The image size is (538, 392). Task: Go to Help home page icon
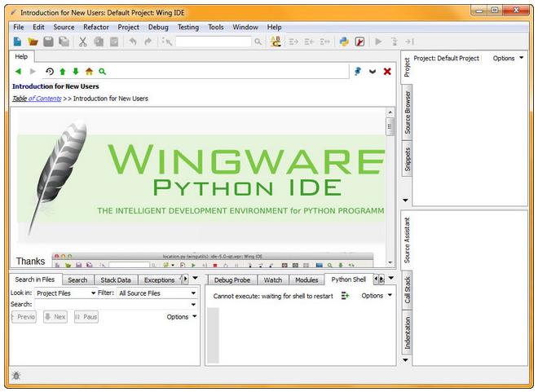(89, 72)
